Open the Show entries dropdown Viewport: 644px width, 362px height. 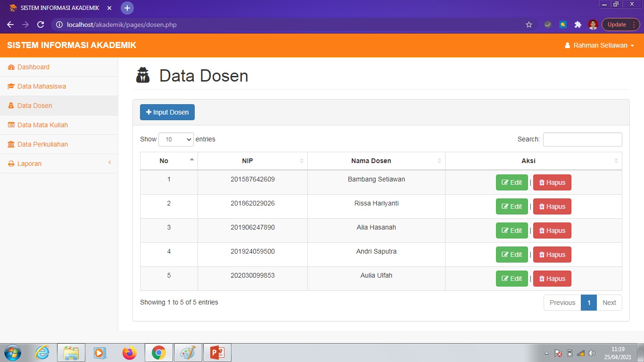coord(176,139)
